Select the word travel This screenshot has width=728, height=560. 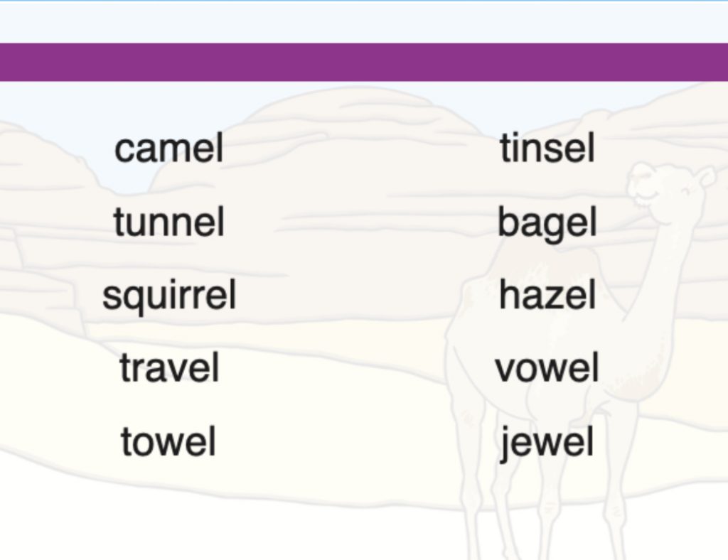pos(169,367)
